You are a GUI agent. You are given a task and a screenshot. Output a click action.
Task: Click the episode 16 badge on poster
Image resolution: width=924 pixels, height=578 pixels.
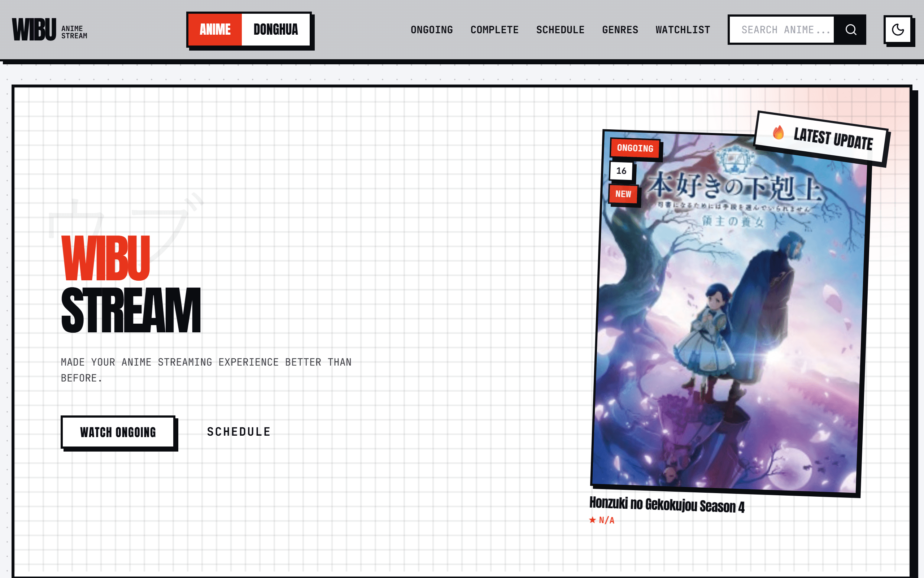coord(621,171)
